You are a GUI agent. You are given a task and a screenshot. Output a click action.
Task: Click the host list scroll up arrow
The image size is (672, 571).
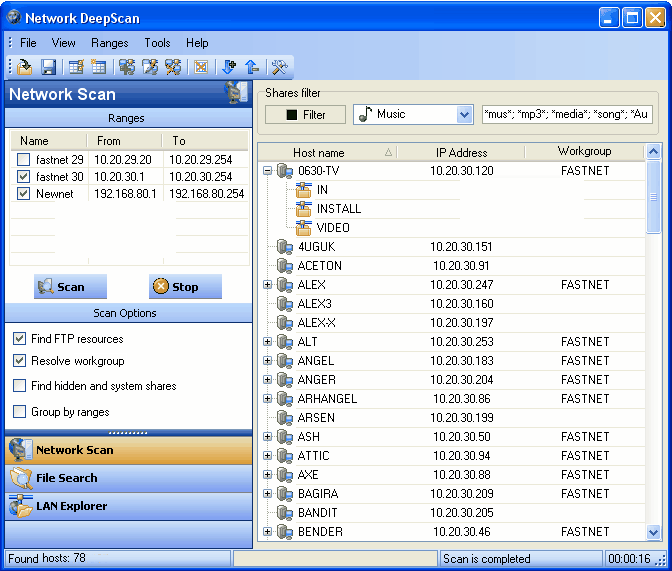tap(654, 152)
